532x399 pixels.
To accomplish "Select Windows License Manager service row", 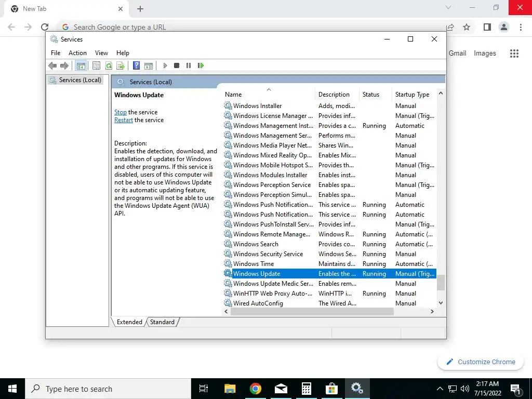I will pos(330,116).
